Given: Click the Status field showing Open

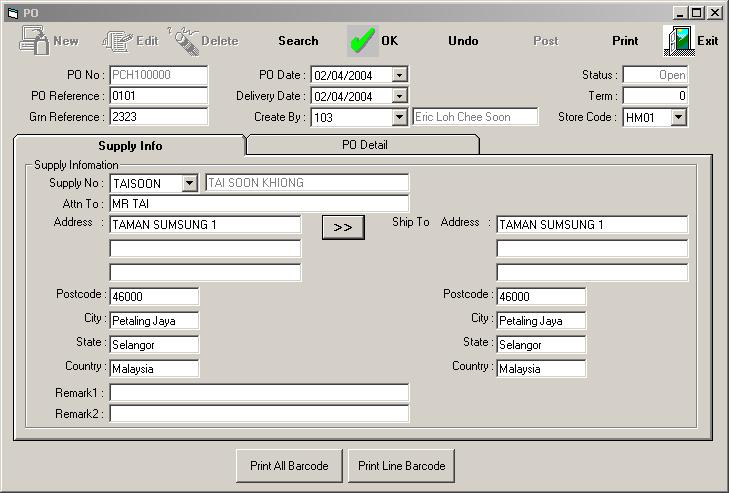Looking at the screenshot, I should [x=655, y=75].
